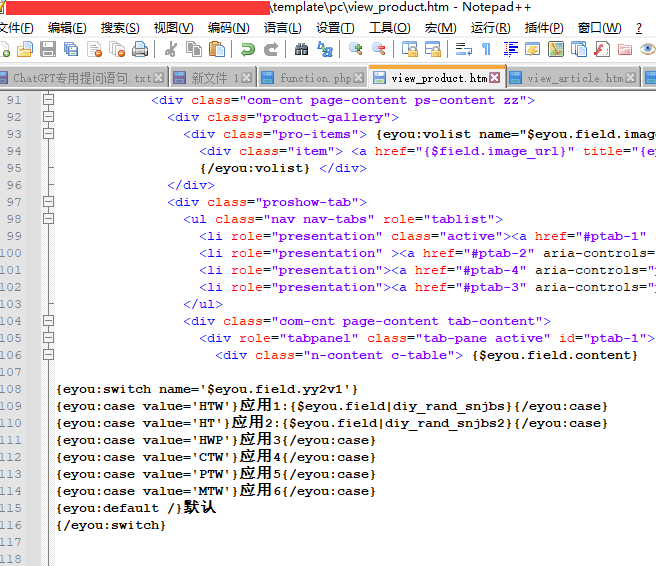656x566 pixels.
Task: Open the 窗口(W) menu
Action: point(599,28)
